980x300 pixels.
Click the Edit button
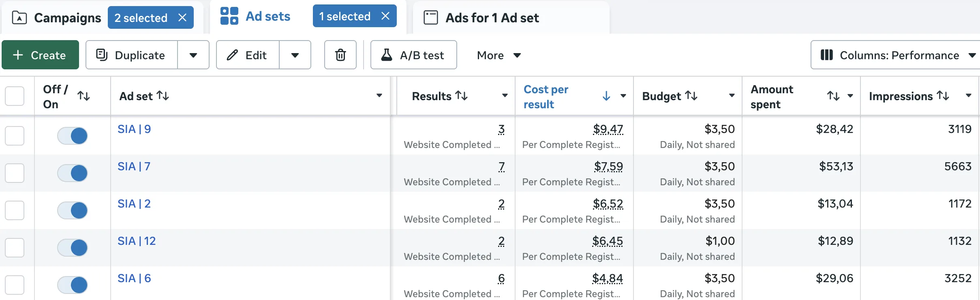248,55
